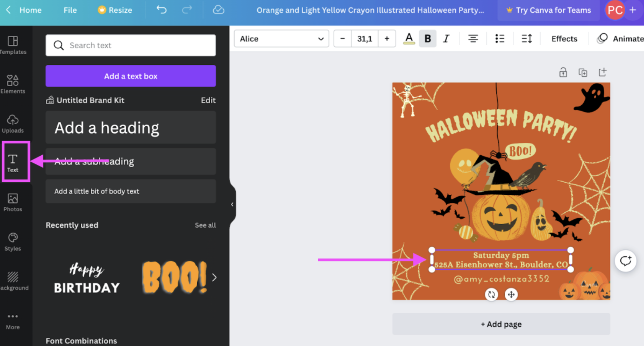Add a new page via the plus-page icon
644x346 pixels.
point(603,73)
